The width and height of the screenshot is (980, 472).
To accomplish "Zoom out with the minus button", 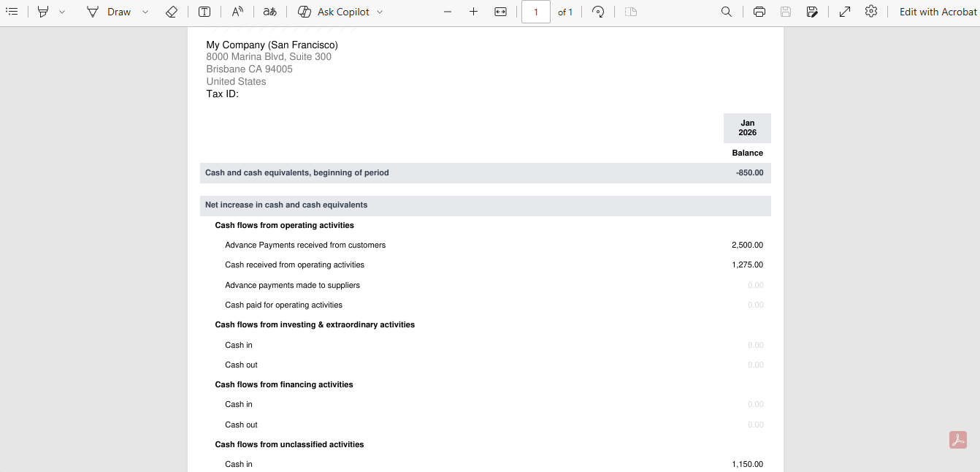I will click(448, 12).
